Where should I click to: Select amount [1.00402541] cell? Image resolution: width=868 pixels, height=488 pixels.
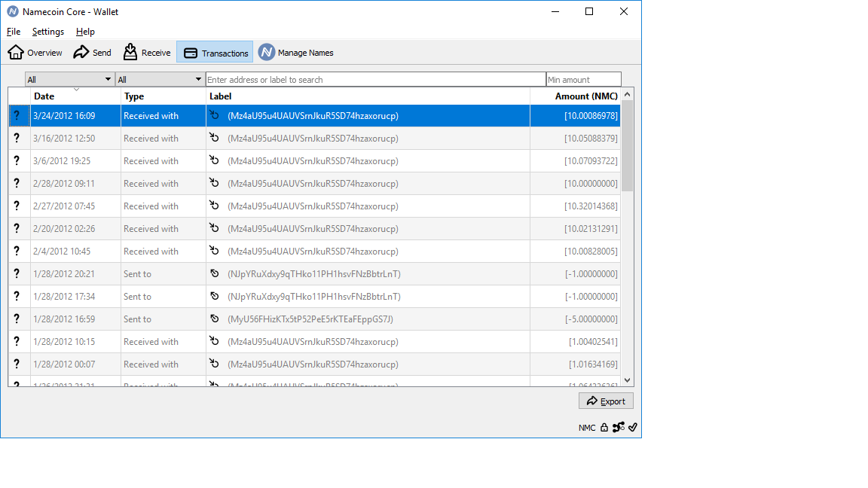coord(575,341)
